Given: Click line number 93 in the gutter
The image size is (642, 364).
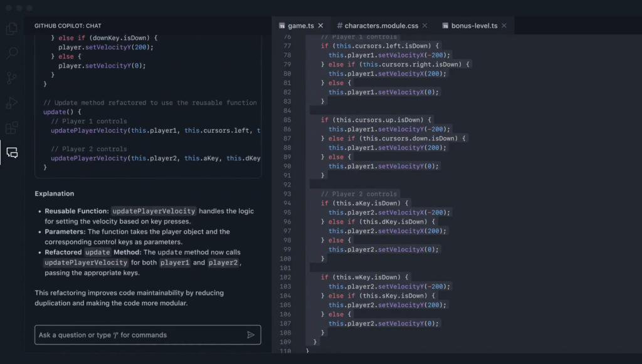Looking at the screenshot, I should [287, 194].
